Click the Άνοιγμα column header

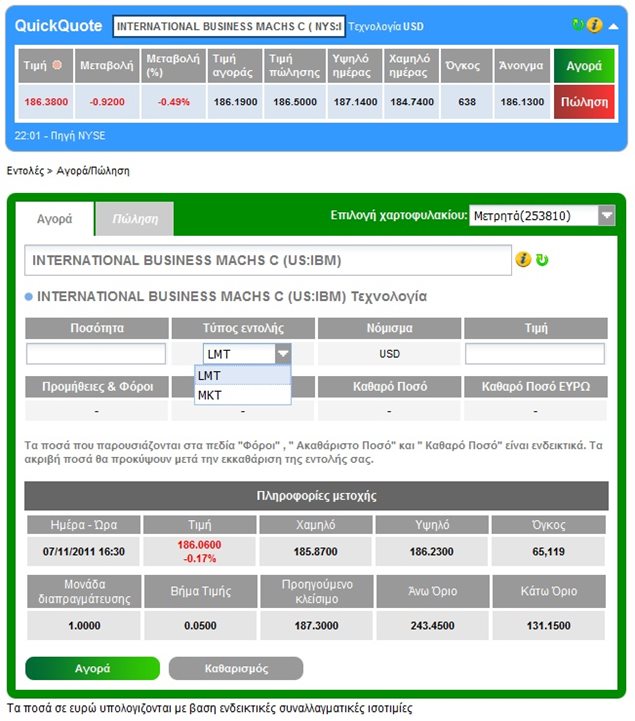click(x=522, y=66)
